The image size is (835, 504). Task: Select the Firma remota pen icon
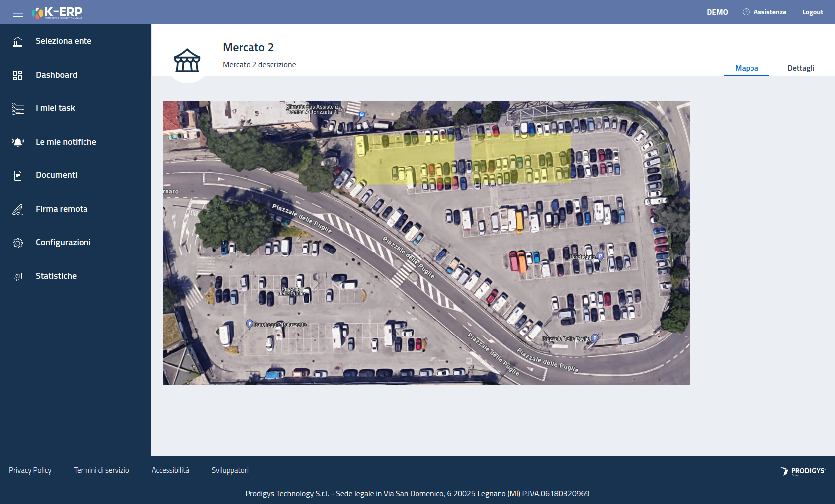18,209
